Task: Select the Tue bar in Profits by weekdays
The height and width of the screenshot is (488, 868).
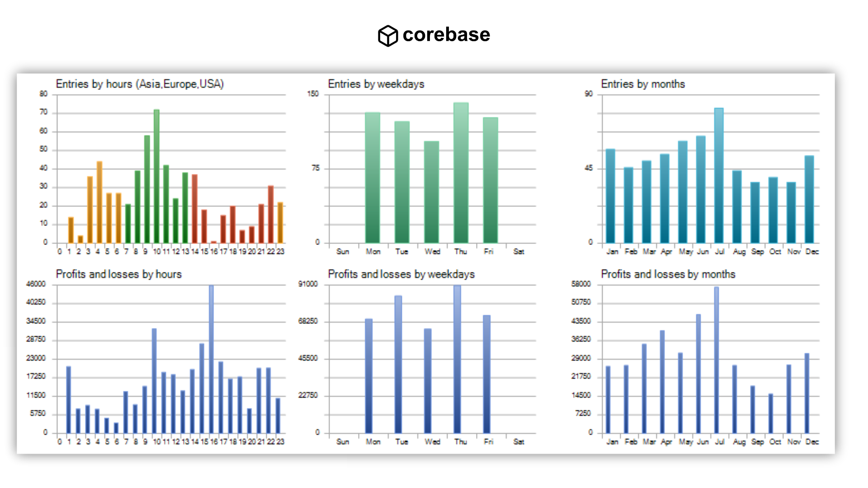Action: pyautogui.click(x=398, y=364)
